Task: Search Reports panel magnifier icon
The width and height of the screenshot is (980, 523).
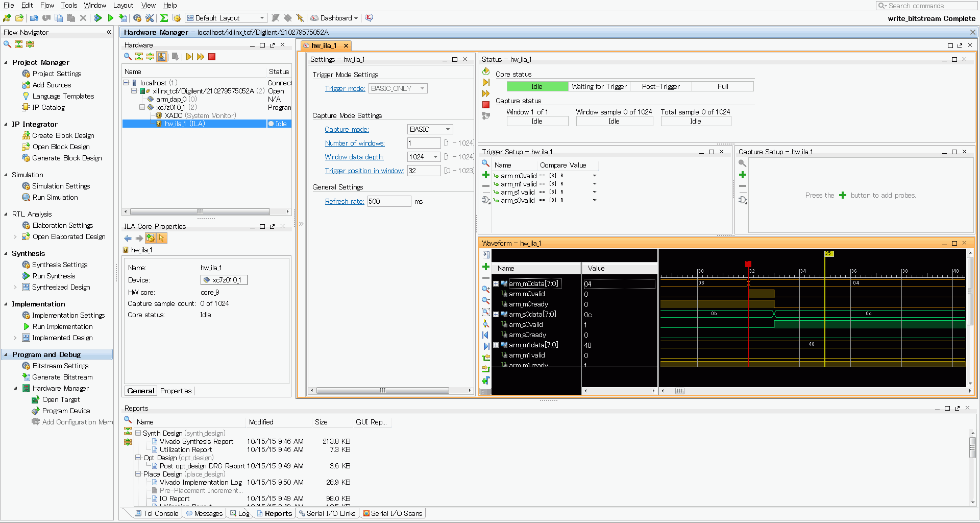Action: coord(128,420)
